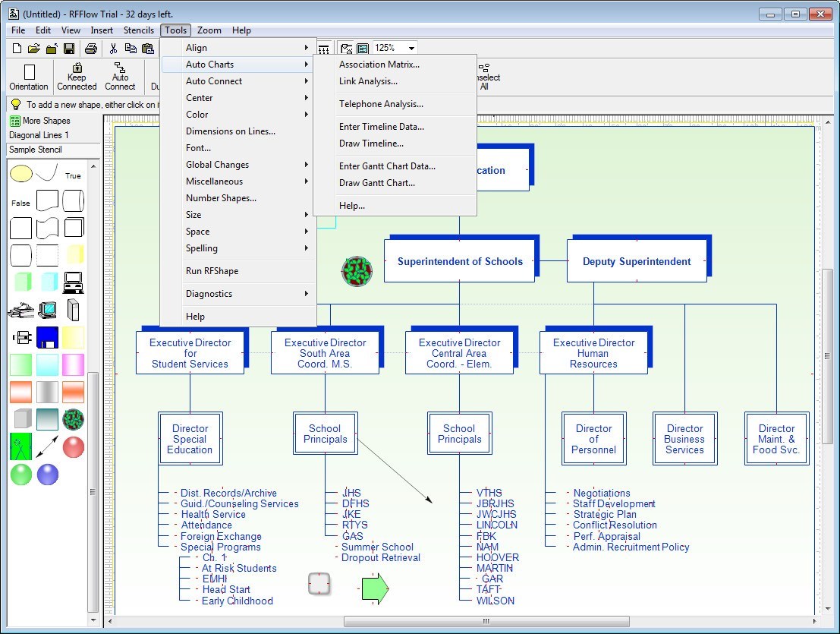Select the Diagonal Lines 1 stencil
The image size is (840, 634).
(x=39, y=135)
